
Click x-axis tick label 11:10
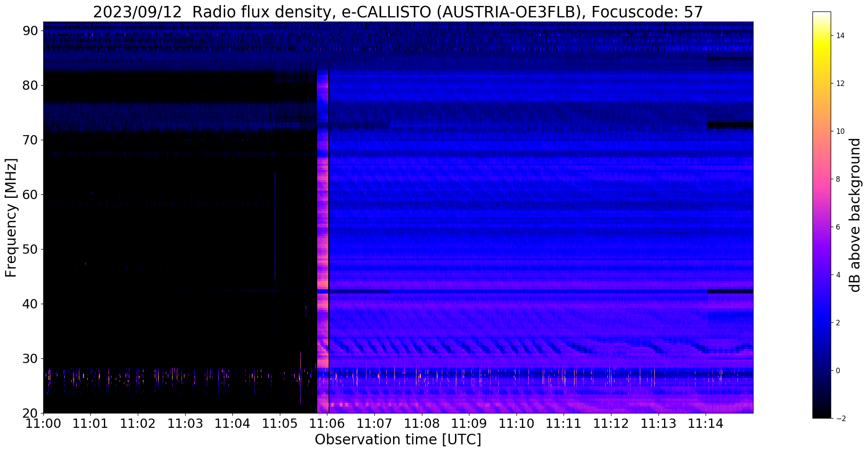(x=516, y=423)
